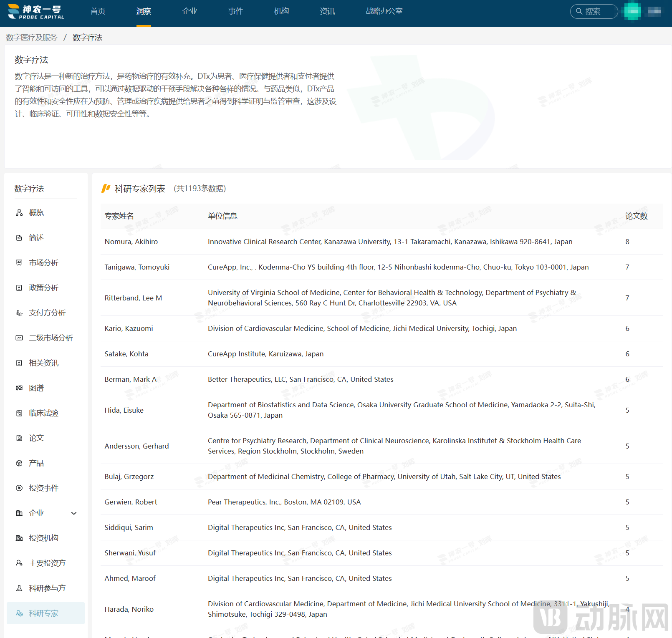Click the 概览 overview icon in sidebar
Viewport: 672px width, 638px height.
19,213
